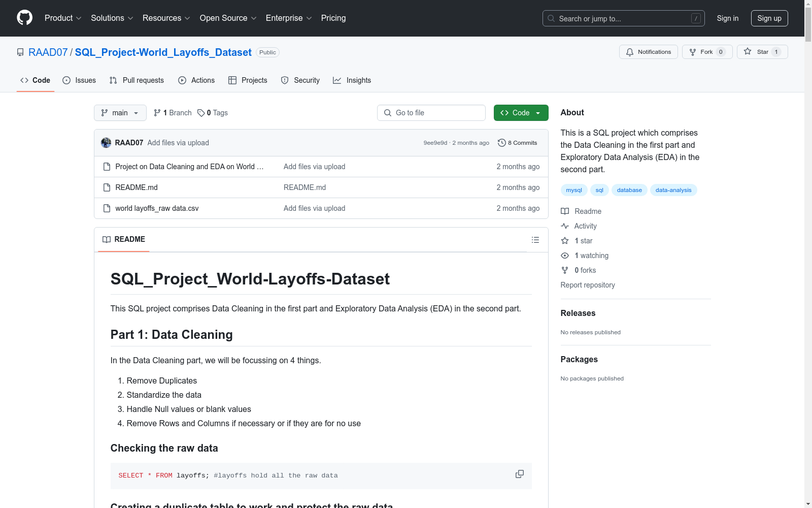
Task: Click the README outline list icon
Action: [x=535, y=240]
